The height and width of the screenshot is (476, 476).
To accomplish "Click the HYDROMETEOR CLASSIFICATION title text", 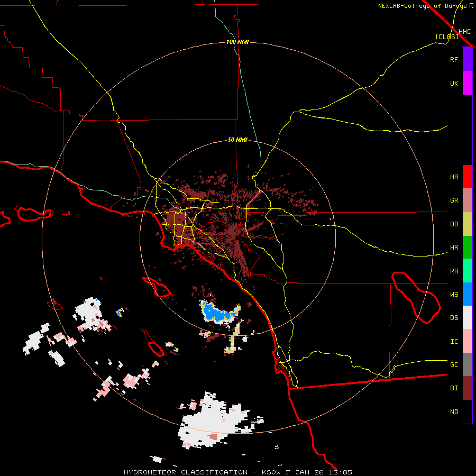I will 186,472.
